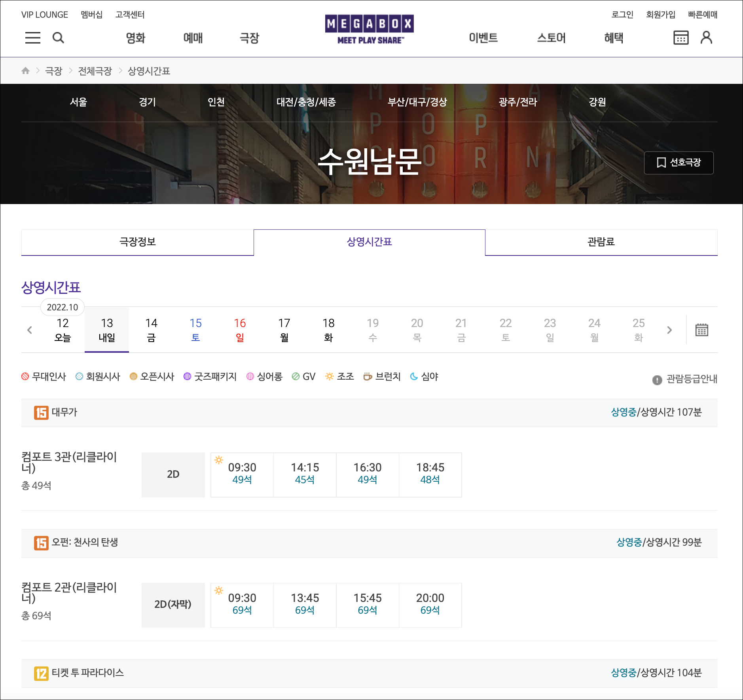
Task: Book 오펀 20:00 showing
Action: (430, 605)
